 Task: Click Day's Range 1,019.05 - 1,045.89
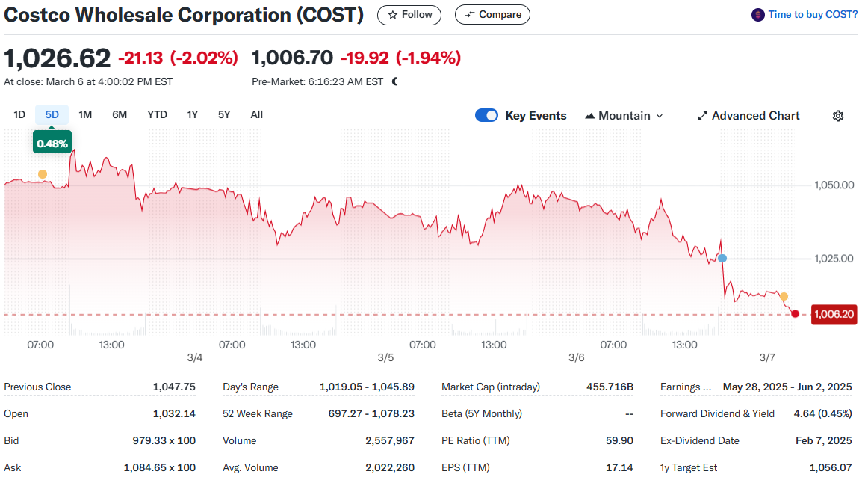pyautogui.click(x=367, y=387)
